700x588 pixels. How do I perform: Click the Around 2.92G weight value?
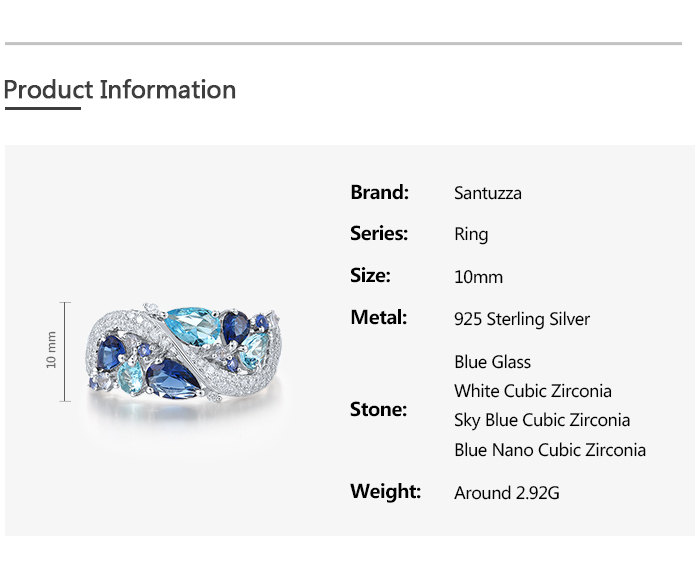coord(507,492)
